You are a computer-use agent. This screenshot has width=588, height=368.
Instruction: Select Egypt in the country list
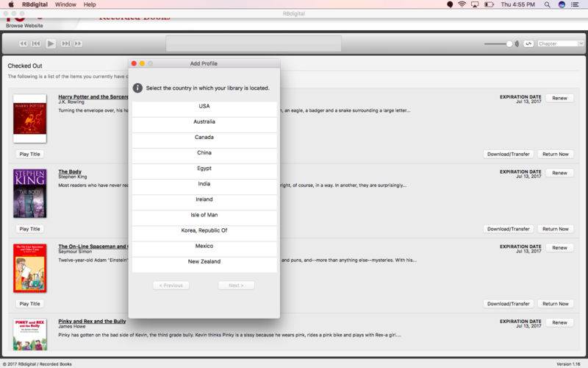click(204, 171)
